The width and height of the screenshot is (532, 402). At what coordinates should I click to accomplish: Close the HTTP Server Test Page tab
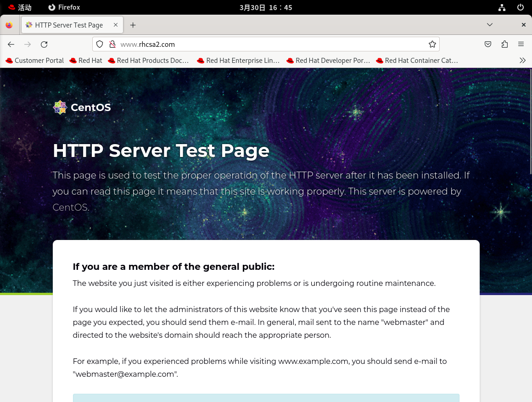pyautogui.click(x=116, y=25)
